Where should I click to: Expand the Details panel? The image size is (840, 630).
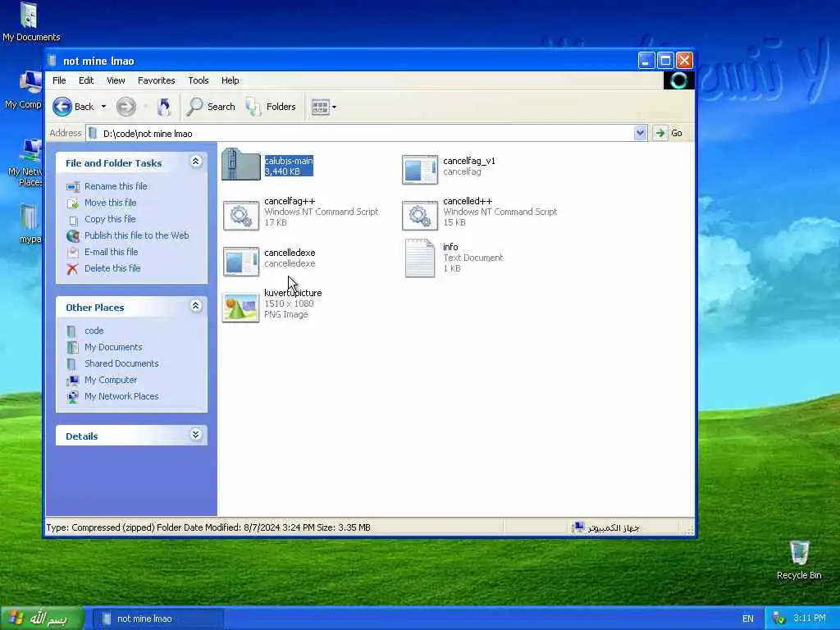[x=195, y=435]
